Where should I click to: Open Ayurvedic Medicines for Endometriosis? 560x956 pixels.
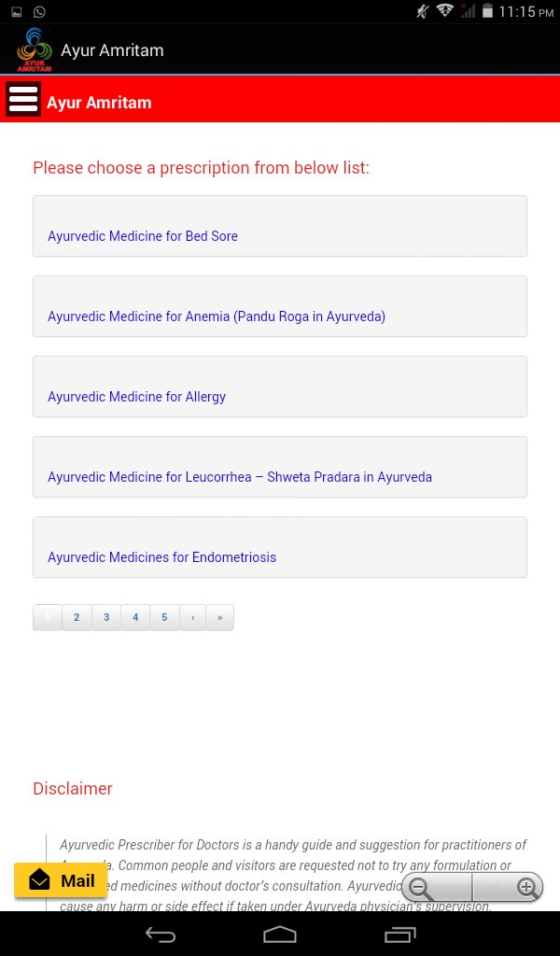(280, 547)
